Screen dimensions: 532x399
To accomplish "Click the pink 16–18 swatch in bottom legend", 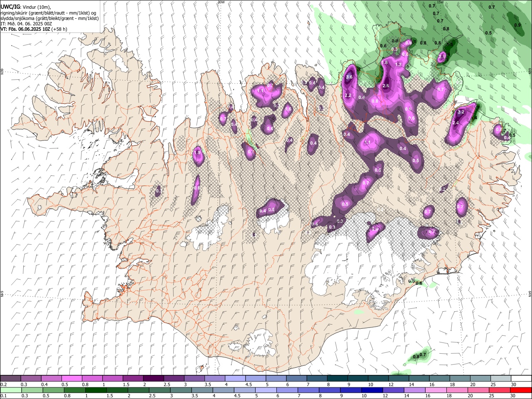I will 436,390.
